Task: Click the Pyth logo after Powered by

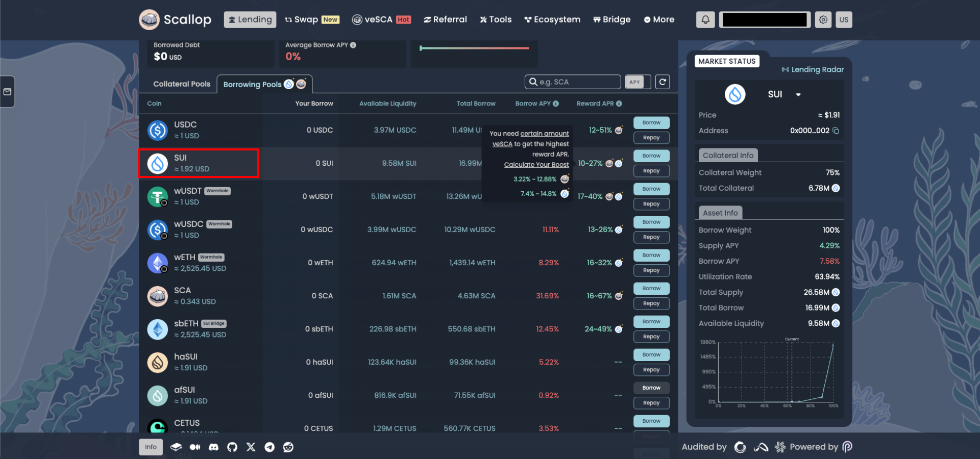Action: click(847, 447)
